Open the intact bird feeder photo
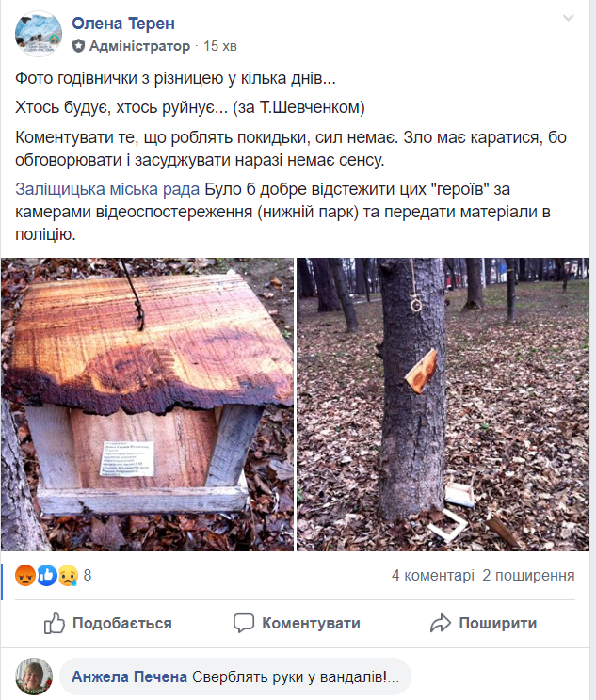 [x=148, y=405]
